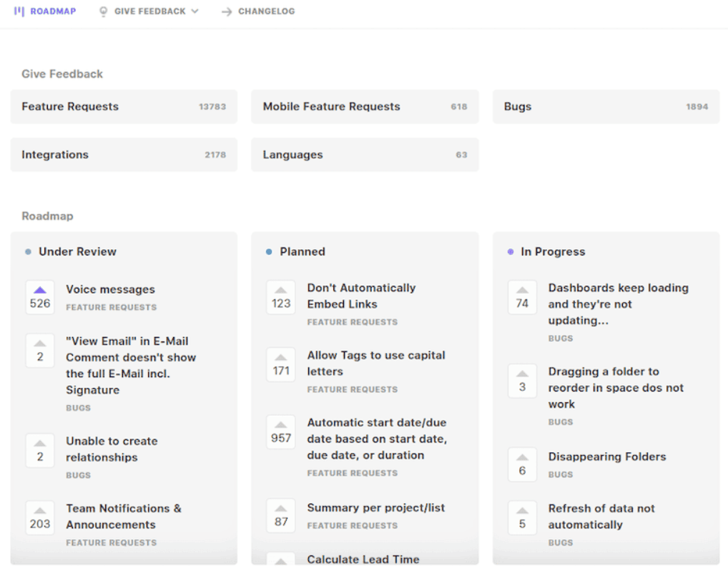Click the status dot beside Under Review
This screenshot has height=574, width=728.
pyautogui.click(x=27, y=251)
